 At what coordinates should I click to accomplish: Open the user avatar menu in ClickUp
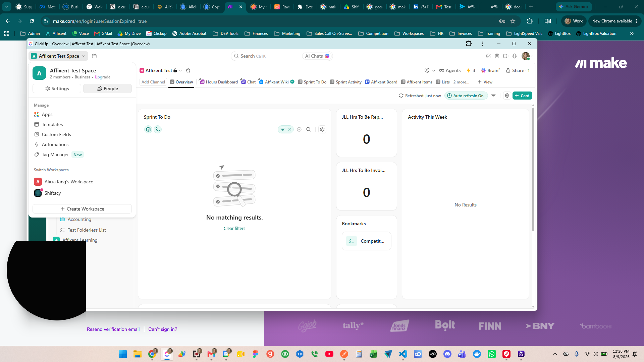tap(527, 56)
